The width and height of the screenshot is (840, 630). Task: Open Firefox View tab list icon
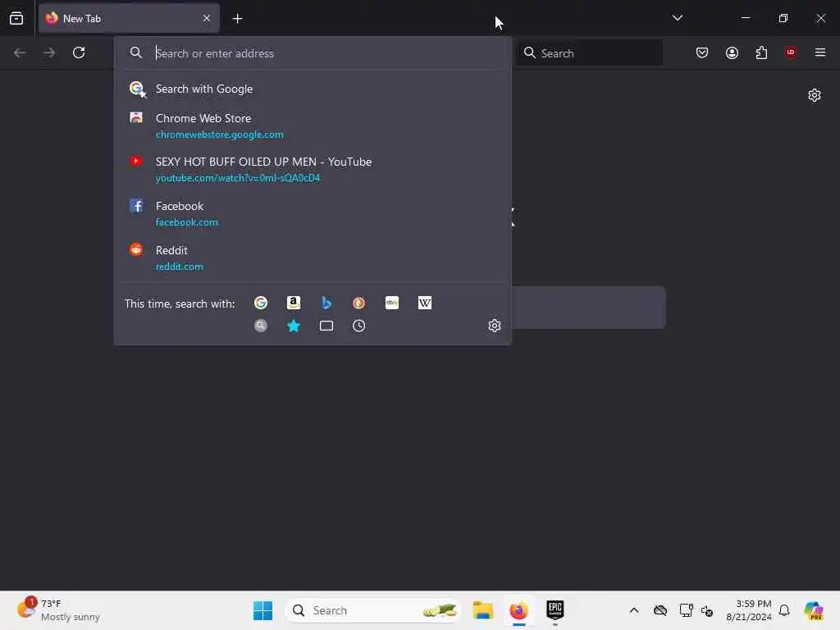16,18
